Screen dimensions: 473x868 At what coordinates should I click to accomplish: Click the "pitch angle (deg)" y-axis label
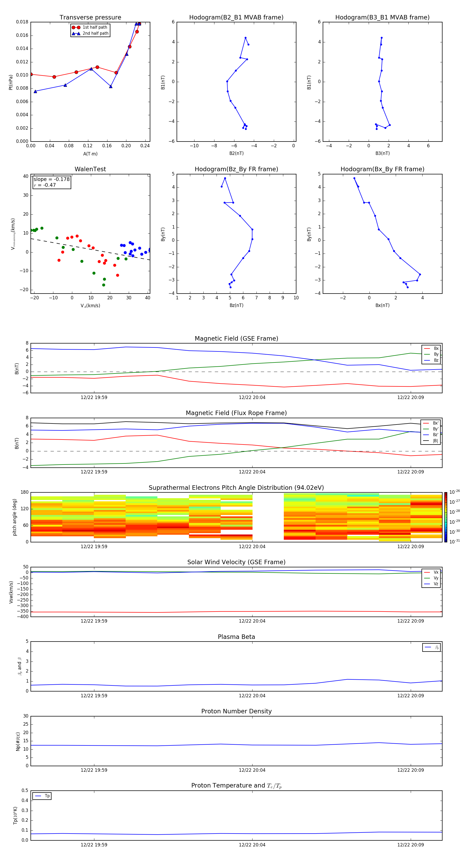[x=14, y=517]
